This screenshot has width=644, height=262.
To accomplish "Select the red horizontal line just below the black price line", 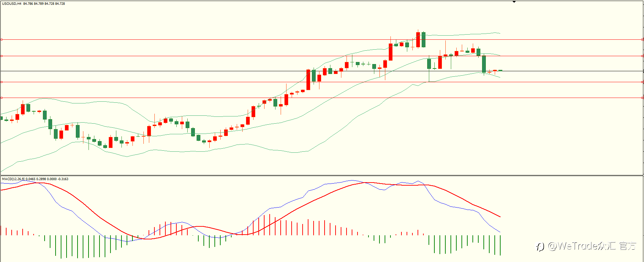I will pyautogui.click(x=322, y=82).
